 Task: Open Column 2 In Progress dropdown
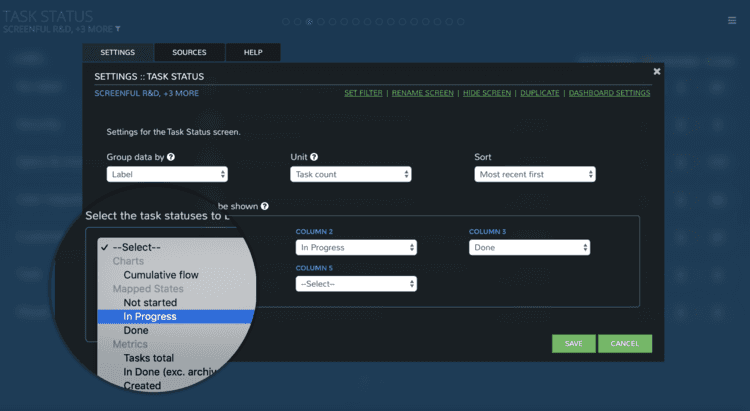coord(356,247)
